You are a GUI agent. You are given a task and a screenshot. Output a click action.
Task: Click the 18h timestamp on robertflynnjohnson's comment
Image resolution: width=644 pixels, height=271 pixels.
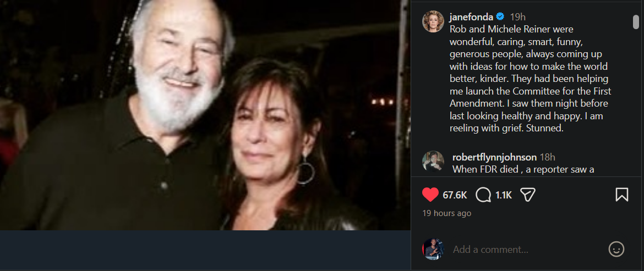coord(548,157)
